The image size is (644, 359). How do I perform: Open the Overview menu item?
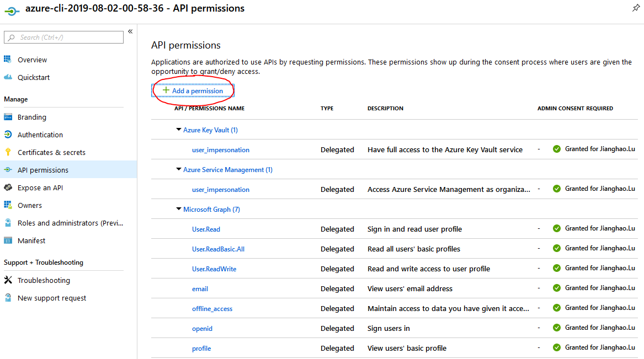(32, 60)
